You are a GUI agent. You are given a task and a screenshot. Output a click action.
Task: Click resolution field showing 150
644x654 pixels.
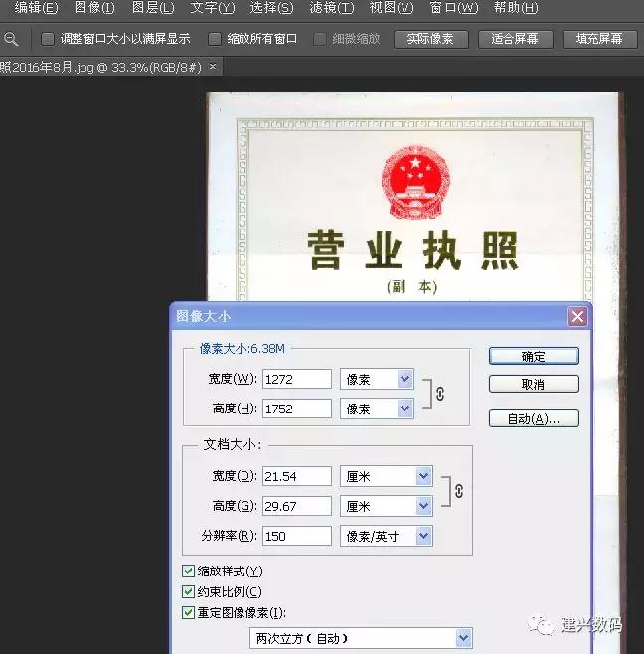297,536
